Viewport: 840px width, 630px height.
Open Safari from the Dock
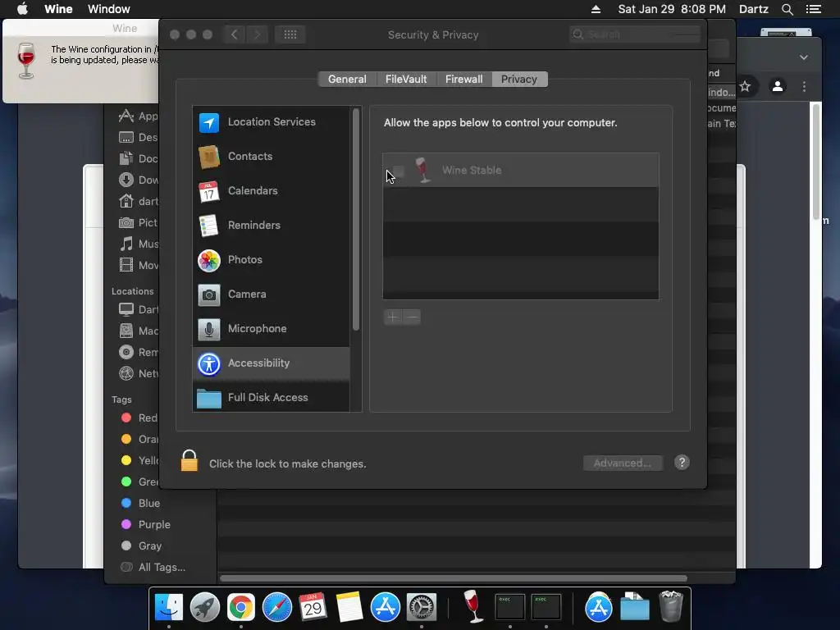click(277, 607)
